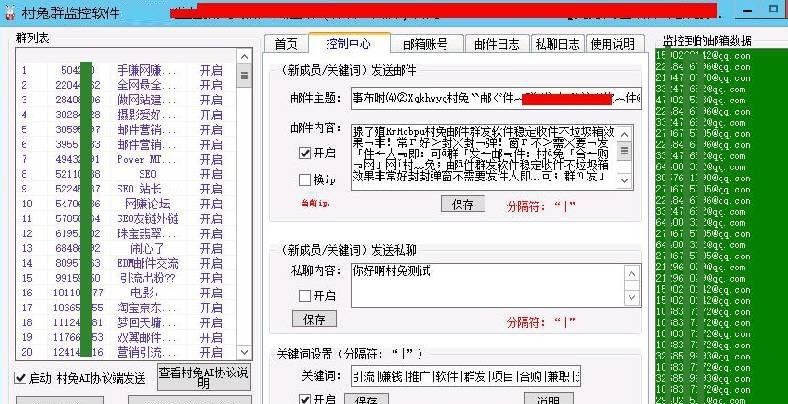Screen dimensions: 788x404
Task: Click the group list scrollbar thumb
Action: coord(244,76)
